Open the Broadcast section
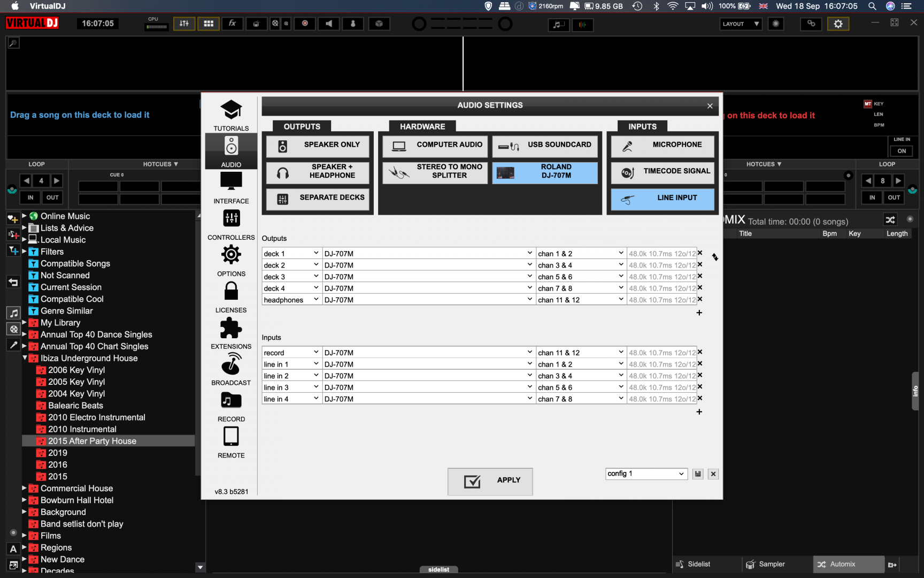 click(231, 370)
